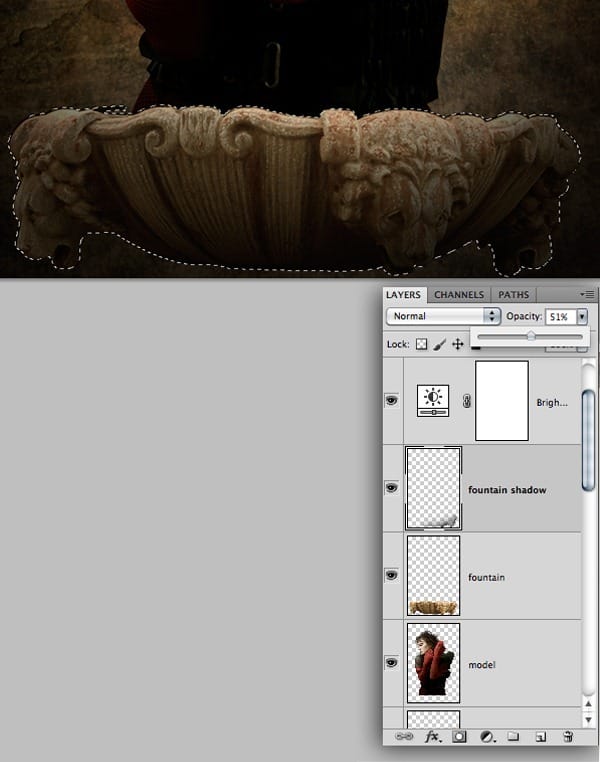This screenshot has height=762, width=600.
Task: Delete layer with the trash icon
Action: click(567, 737)
